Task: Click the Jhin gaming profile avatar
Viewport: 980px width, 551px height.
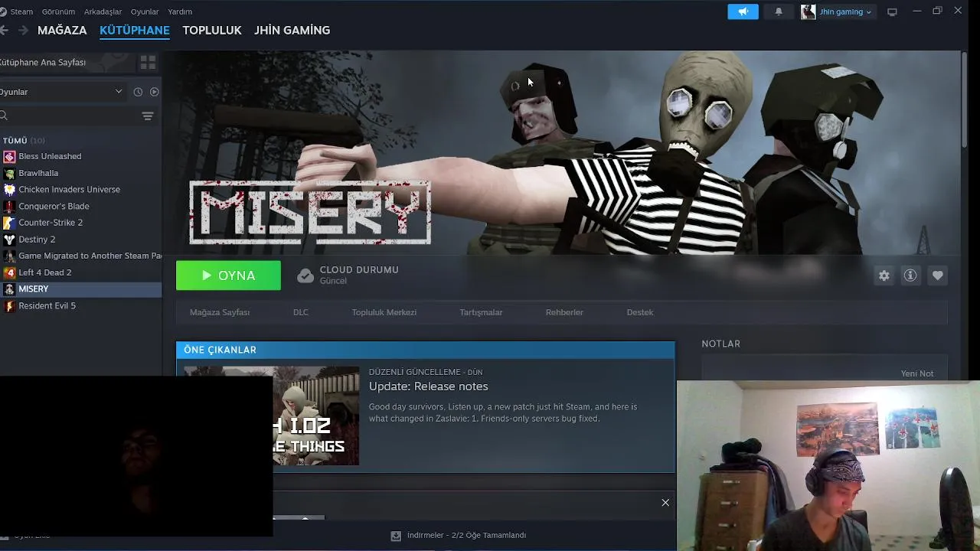Action: [x=808, y=11]
